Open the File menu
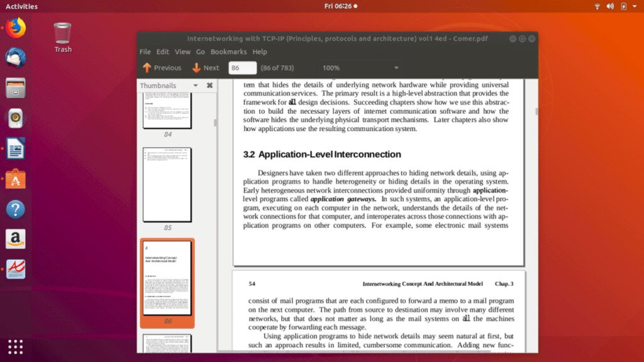The width and height of the screenshot is (644, 362). coord(145,52)
